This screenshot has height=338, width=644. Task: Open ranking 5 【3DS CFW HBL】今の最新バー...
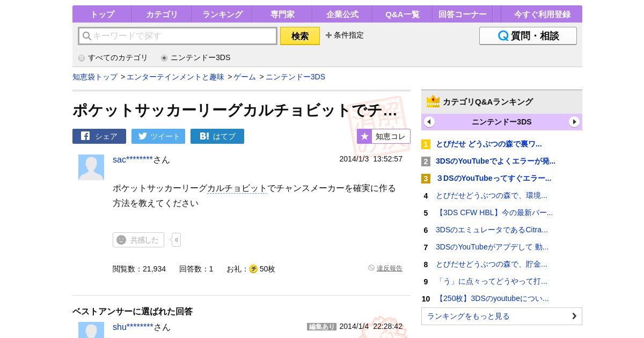point(494,212)
